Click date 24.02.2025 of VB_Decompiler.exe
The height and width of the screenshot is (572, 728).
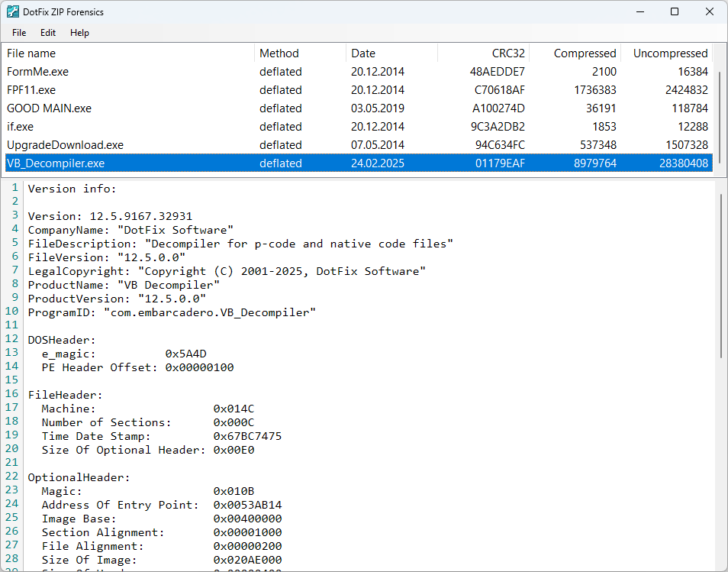click(x=378, y=163)
